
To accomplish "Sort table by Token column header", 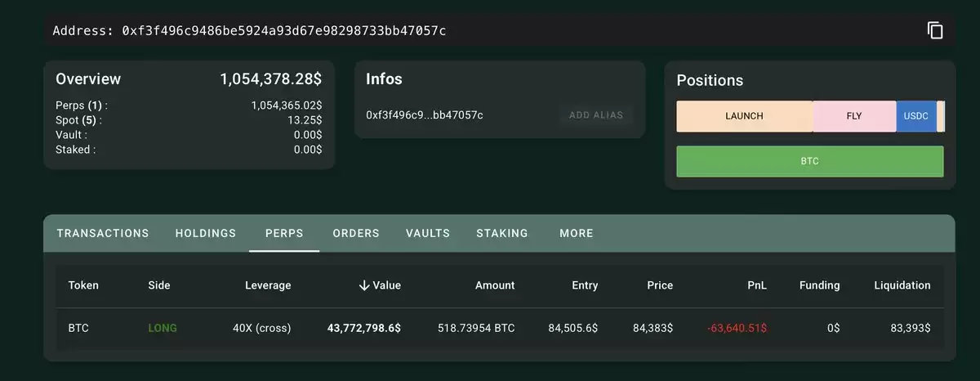I will click(83, 285).
